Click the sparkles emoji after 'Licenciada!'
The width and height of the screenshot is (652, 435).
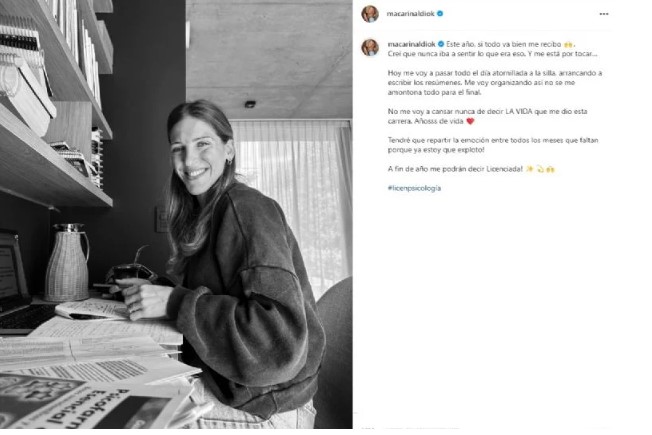click(x=529, y=169)
